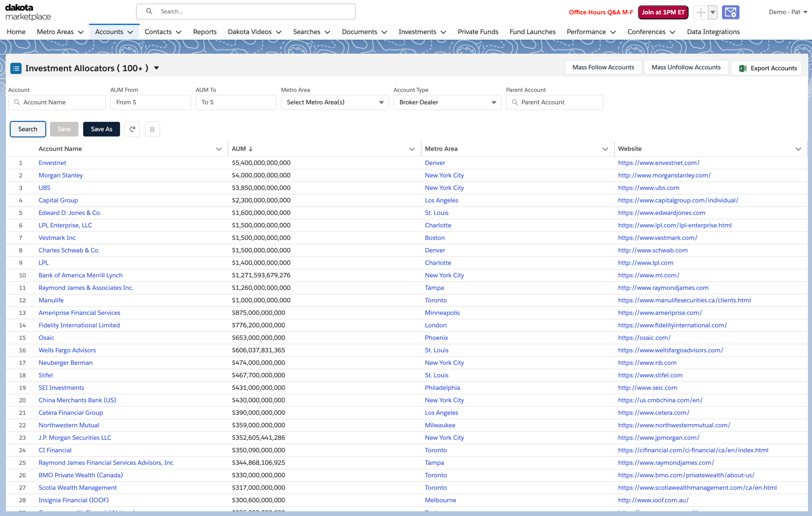Click the delete saved search trash icon
812x516 pixels.
click(x=152, y=129)
